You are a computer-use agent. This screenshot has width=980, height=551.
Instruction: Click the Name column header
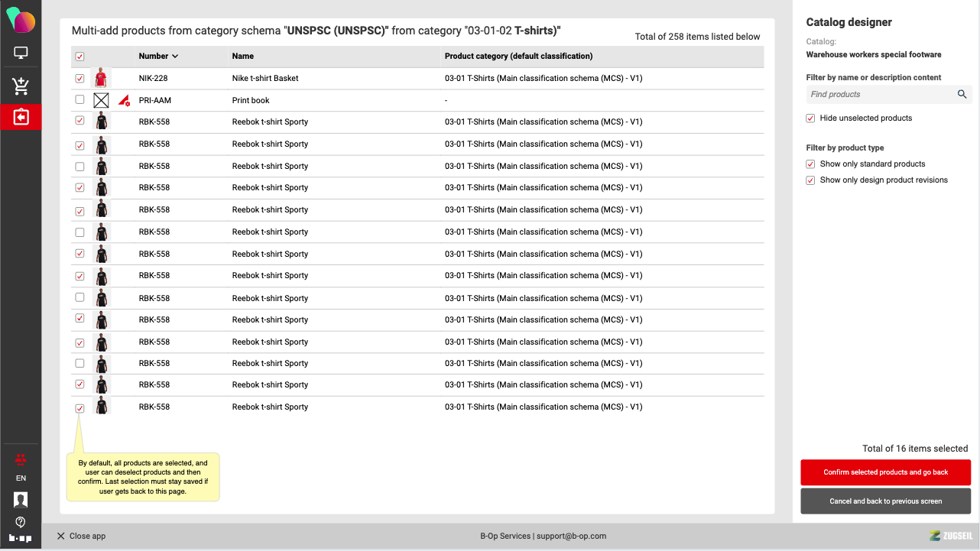pos(243,57)
